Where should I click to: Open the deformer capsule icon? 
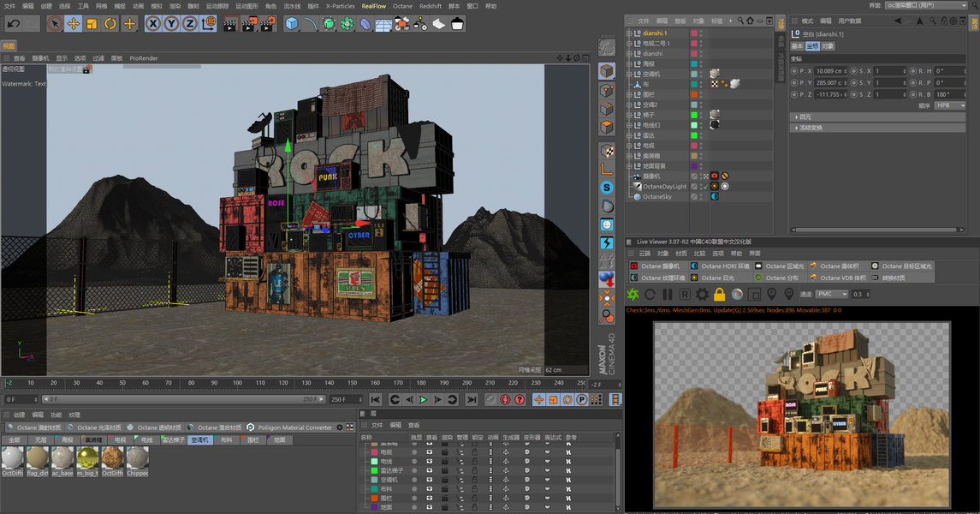(x=365, y=24)
